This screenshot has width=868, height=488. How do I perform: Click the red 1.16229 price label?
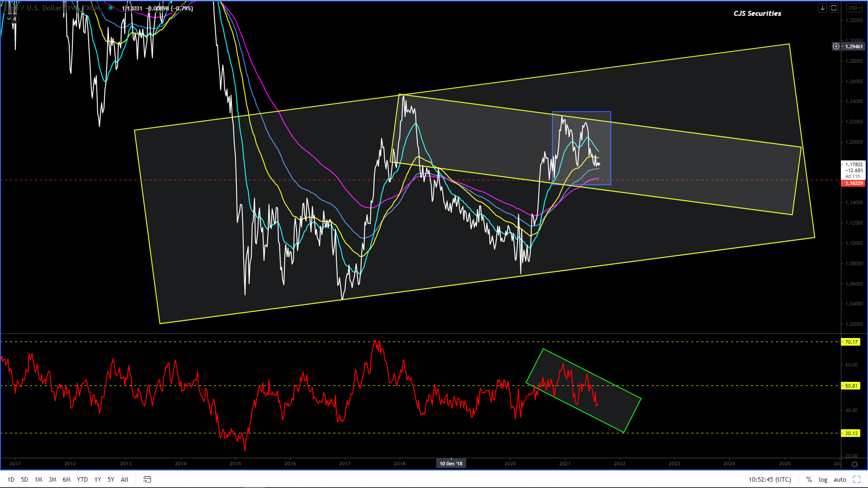pos(854,183)
